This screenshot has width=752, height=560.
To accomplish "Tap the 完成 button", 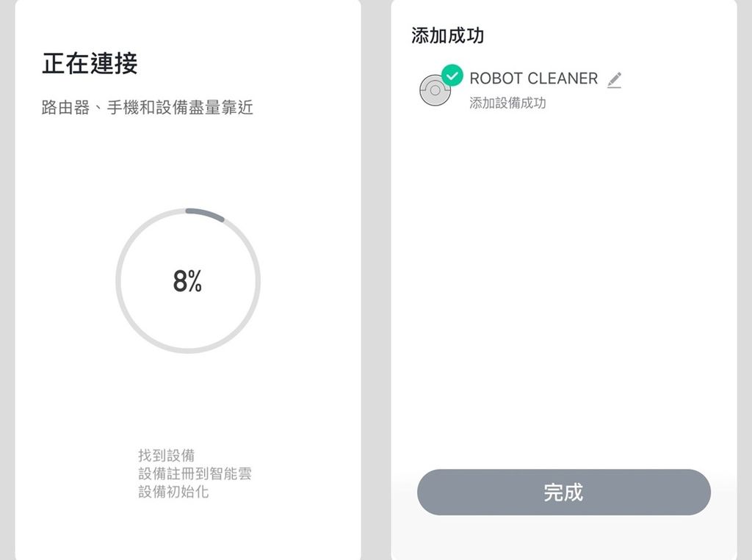I will coord(563,492).
